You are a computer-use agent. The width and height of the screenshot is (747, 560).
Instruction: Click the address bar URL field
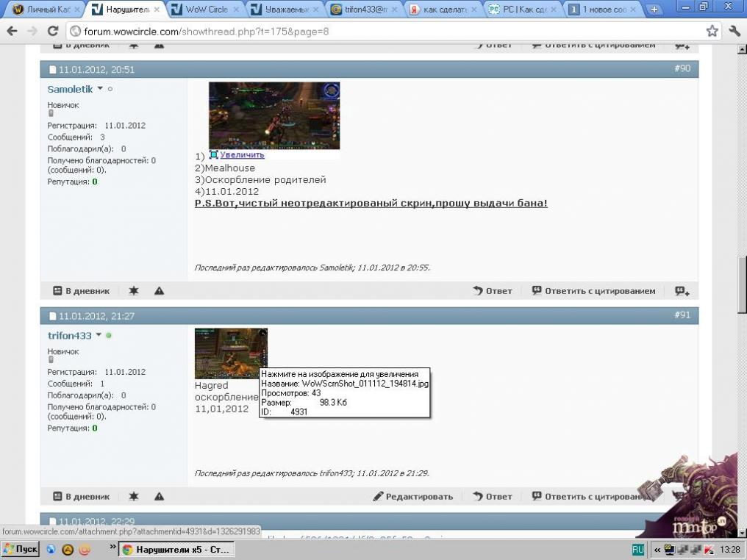(382, 31)
